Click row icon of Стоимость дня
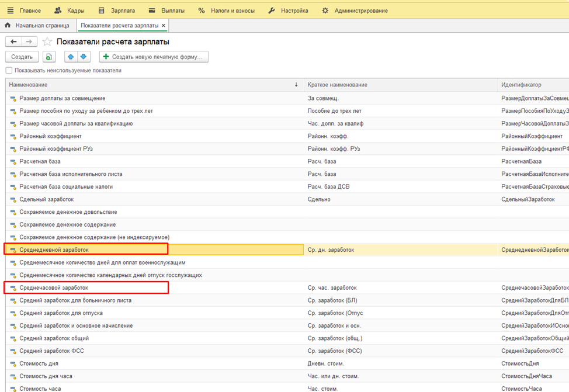This screenshot has height=392, width=569. (x=13, y=364)
